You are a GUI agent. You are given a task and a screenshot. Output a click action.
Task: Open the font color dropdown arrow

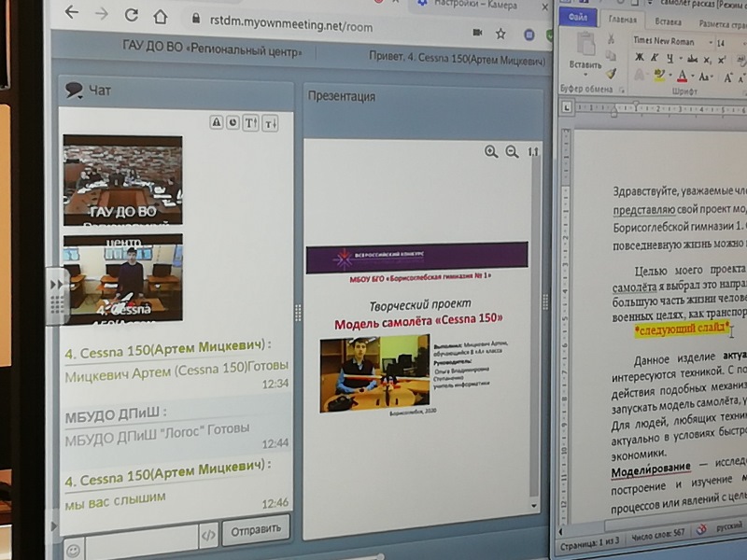[x=695, y=77]
